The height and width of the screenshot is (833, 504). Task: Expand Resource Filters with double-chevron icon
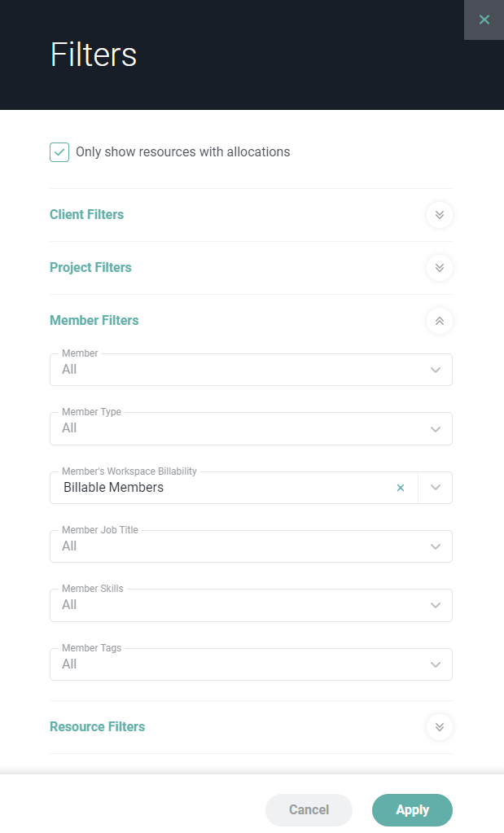point(439,727)
